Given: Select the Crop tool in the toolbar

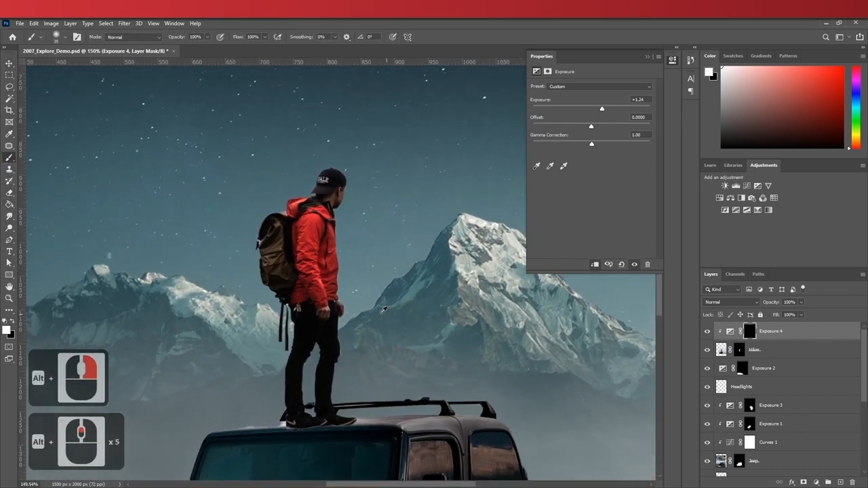Looking at the screenshot, I should point(9,110).
